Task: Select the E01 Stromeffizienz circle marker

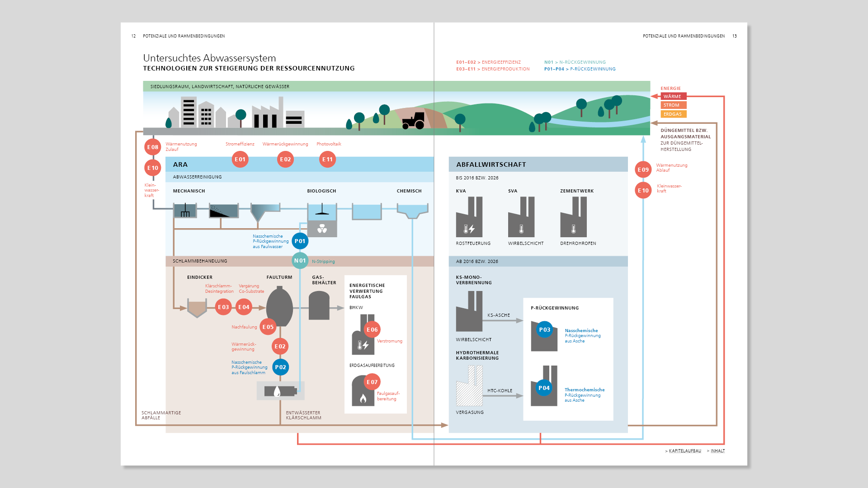Action: click(240, 160)
